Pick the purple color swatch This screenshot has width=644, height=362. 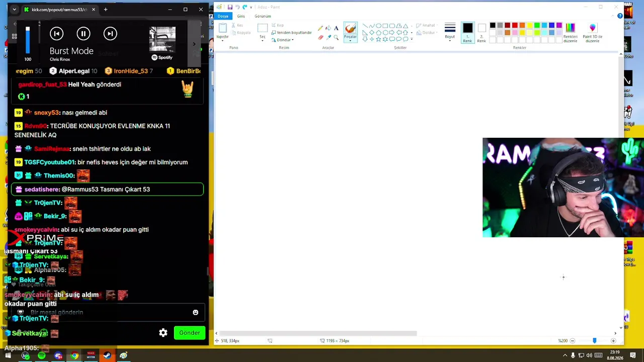(559, 26)
